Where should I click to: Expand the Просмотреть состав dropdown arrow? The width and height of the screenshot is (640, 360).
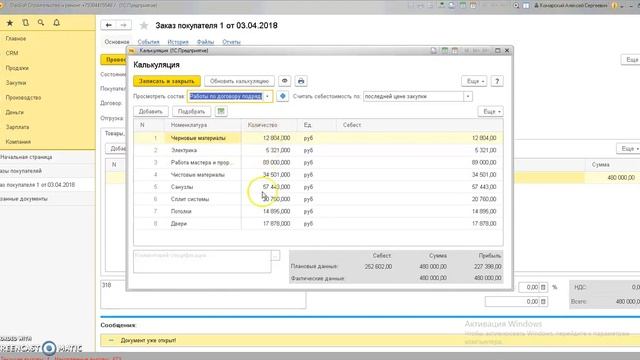coord(267,96)
